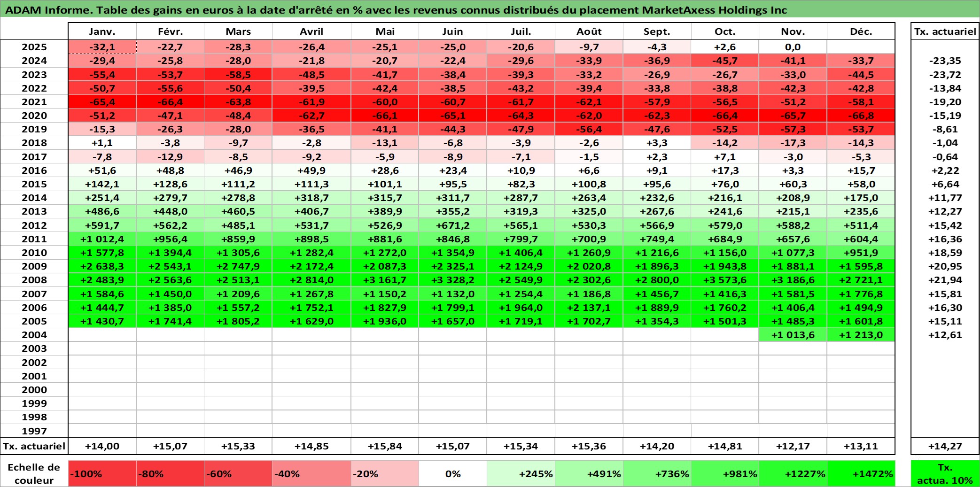This screenshot has height=487, width=980.
Task: Click the +15,84 actuarial rate under Mai
Action: 385,446
